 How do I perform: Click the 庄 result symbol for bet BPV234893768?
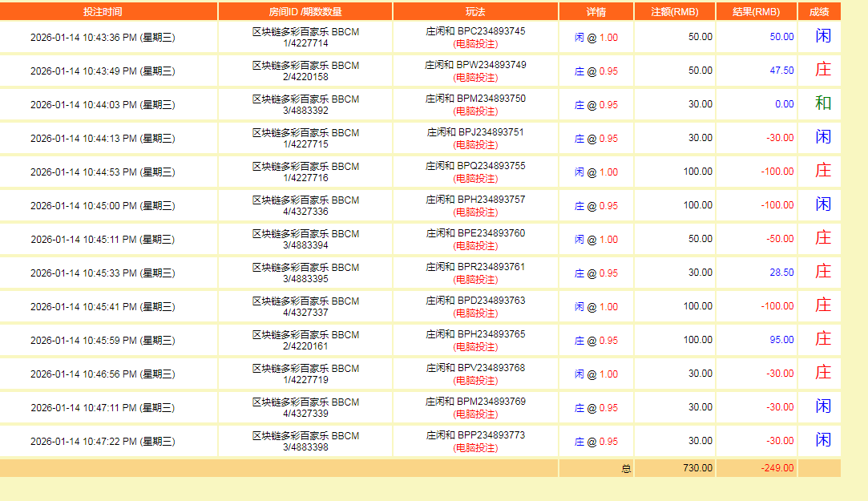coord(822,373)
